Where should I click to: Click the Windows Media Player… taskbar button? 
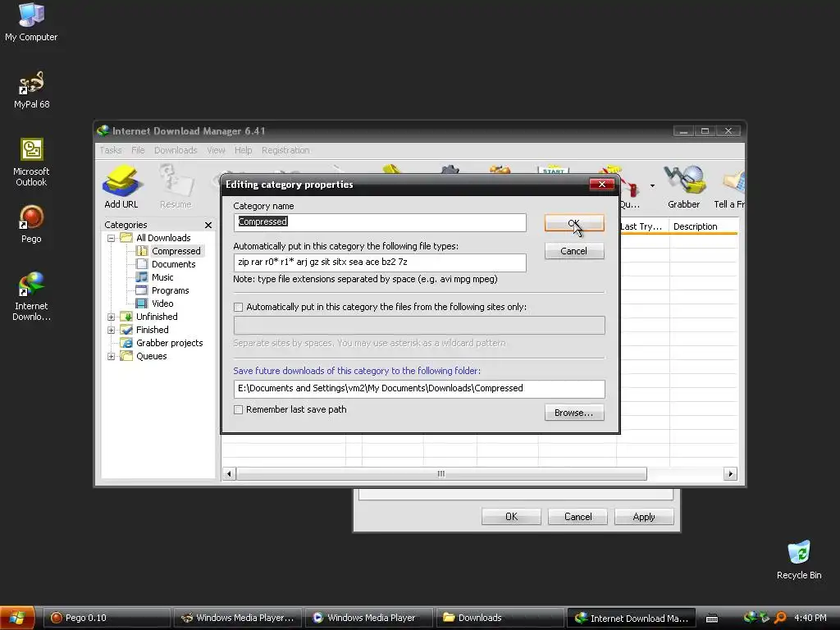237,619
